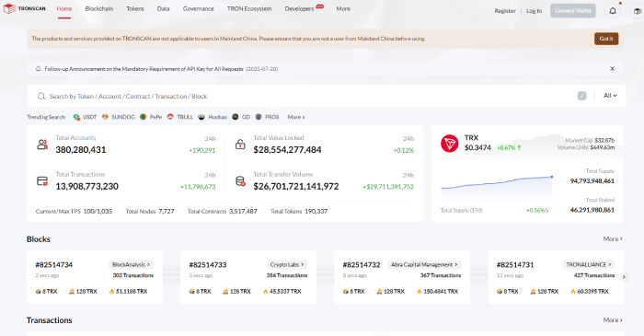Click the TRX total supply chart
This screenshot has height=336, width=644.
click(x=496, y=189)
